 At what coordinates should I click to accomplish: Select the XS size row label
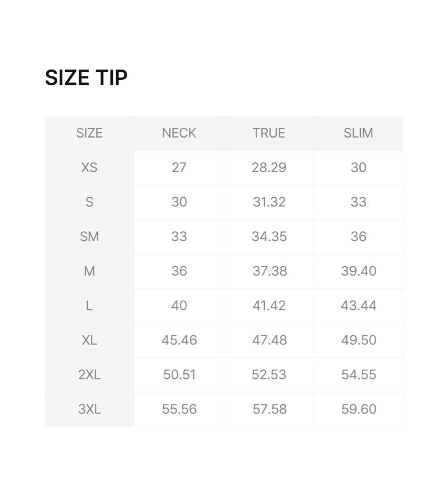tap(89, 168)
